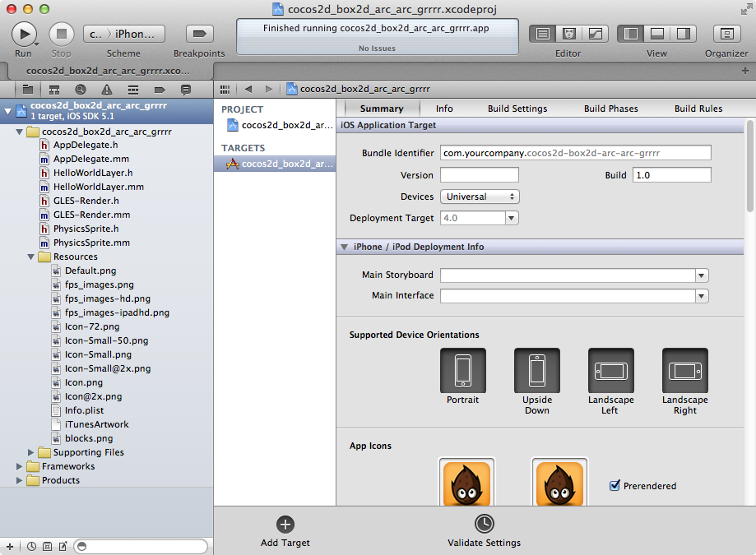Uncheck the Prerendered checkbox
Screen dimensions: 756x555
pos(615,485)
